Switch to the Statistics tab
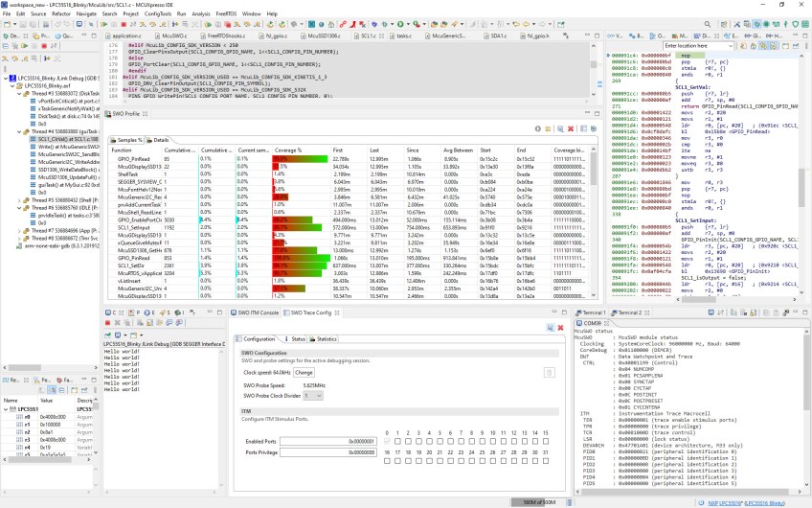This screenshot has height=508, width=812. [x=325, y=339]
